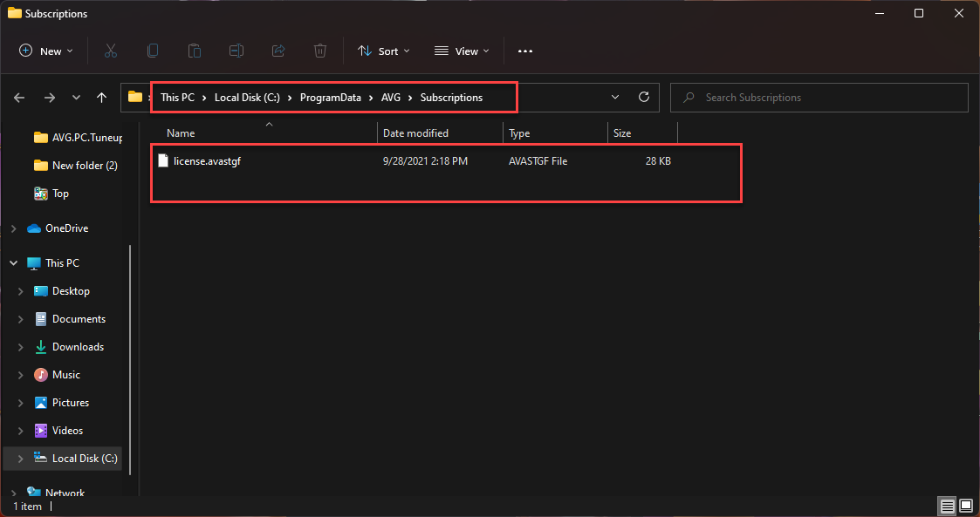
Task: Select Desktop in the navigation pane
Action: coord(62,291)
